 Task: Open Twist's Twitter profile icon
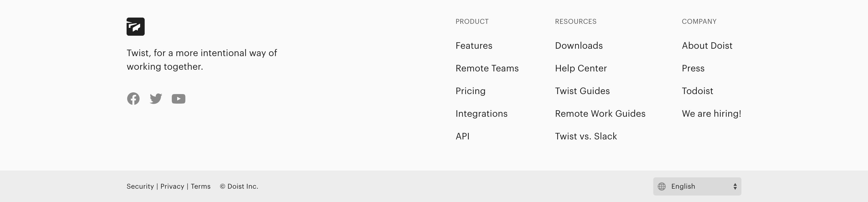(156, 99)
